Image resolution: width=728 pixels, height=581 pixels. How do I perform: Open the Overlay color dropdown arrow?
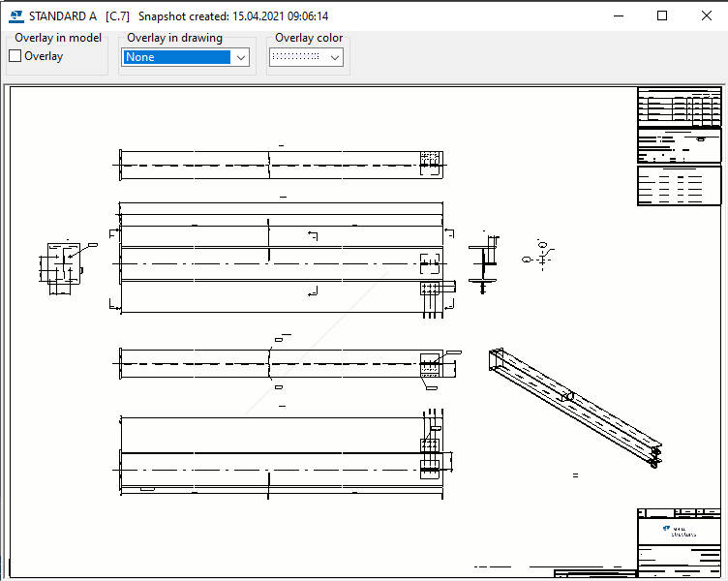(335, 57)
